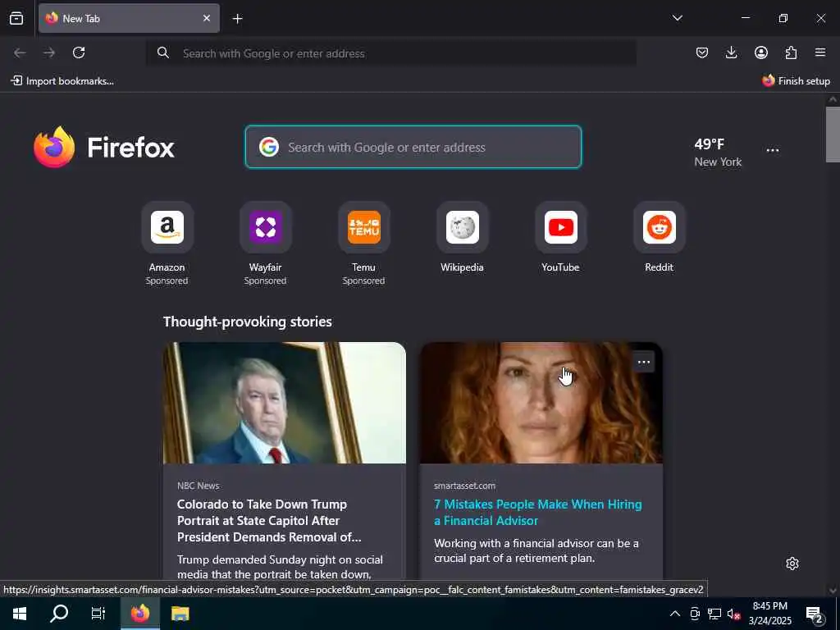Viewport: 840px width, 630px height.
Task: Close the New Tab tab
Action: click(x=207, y=18)
